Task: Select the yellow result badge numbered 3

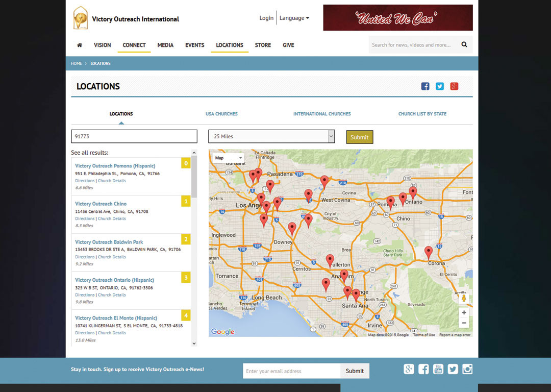Action: click(x=186, y=277)
